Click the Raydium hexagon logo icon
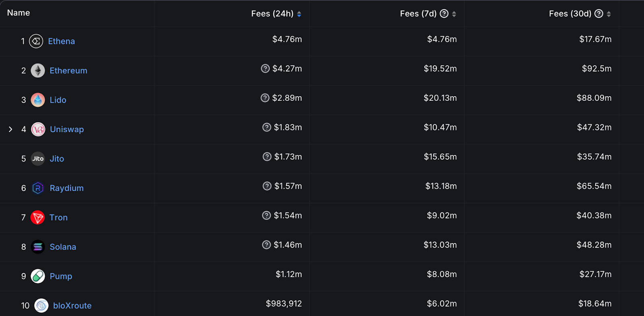Viewport: 644px width, 316px height. [38, 188]
